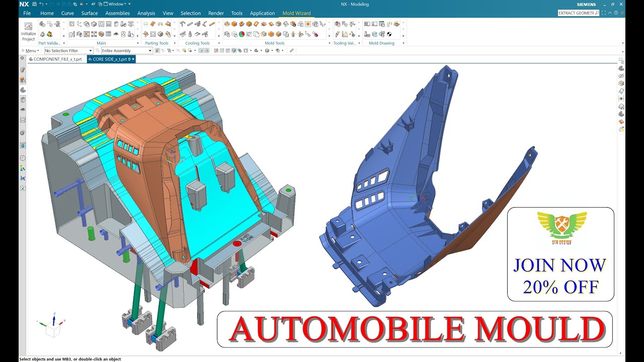The height and width of the screenshot is (362, 644).
Task: Click the first cooling channel icon in Cooling Tools
Action: 182,24
